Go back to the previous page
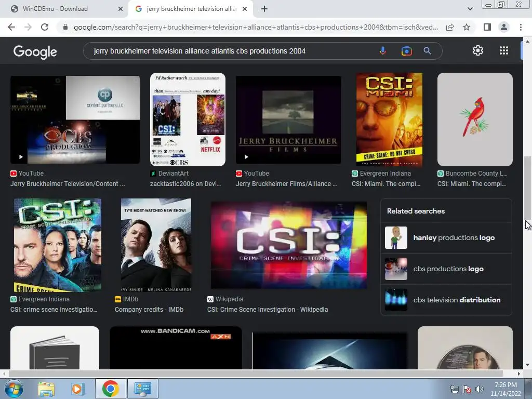Screen dimensions: 532x399 (11, 27)
